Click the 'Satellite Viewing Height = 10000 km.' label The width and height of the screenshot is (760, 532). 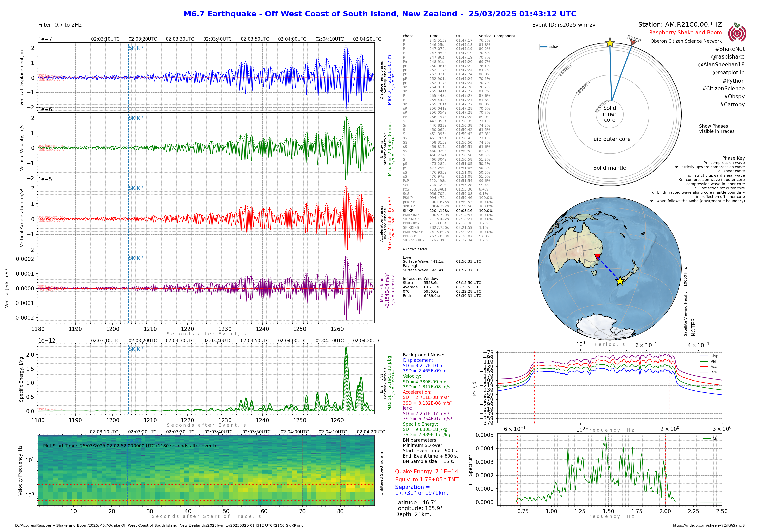click(x=685, y=301)
